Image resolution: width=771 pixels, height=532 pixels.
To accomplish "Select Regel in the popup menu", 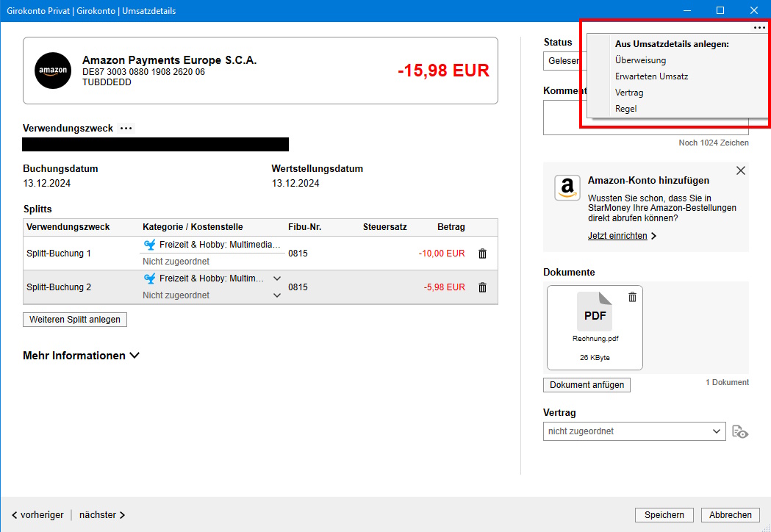I will (625, 109).
